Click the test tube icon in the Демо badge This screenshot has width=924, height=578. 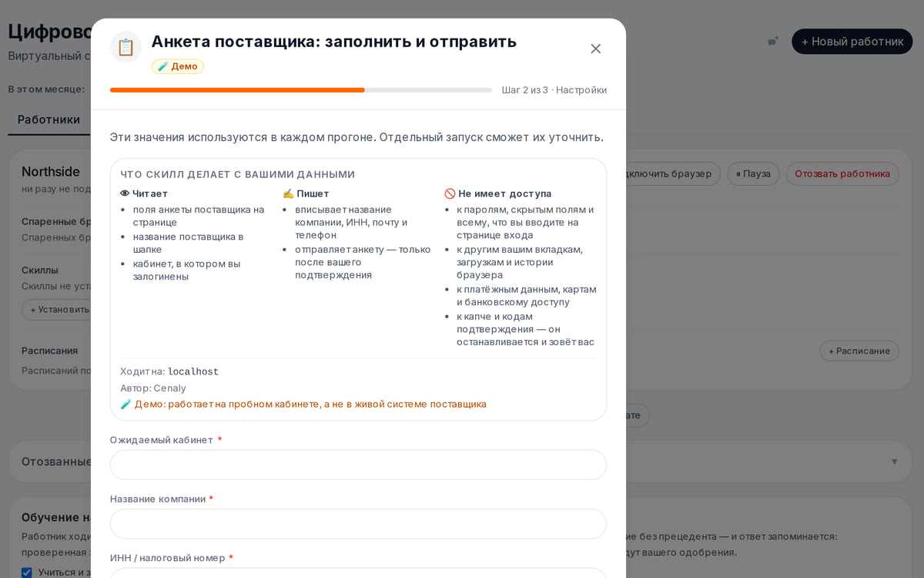pos(162,66)
